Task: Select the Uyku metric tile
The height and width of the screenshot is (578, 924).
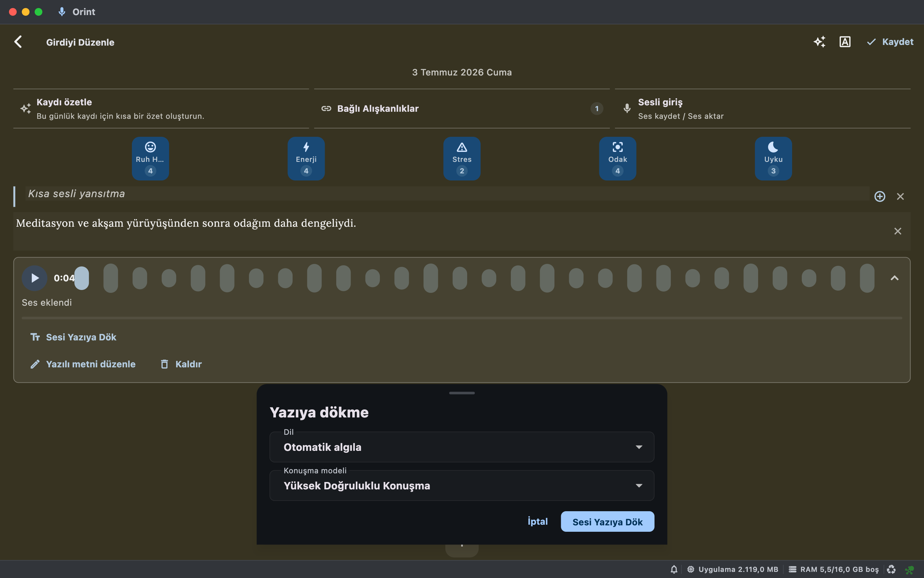Action: coord(773,158)
